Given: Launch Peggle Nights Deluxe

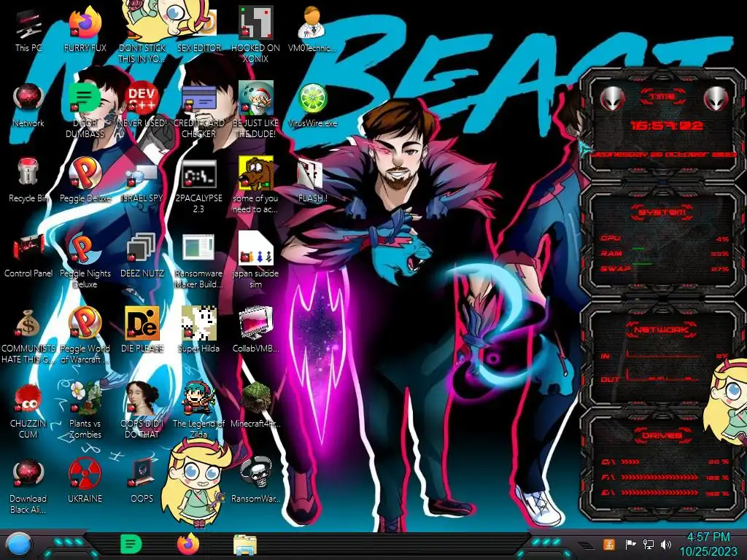Looking at the screenshot, I should pyautogui.click(x=85, y=260).
